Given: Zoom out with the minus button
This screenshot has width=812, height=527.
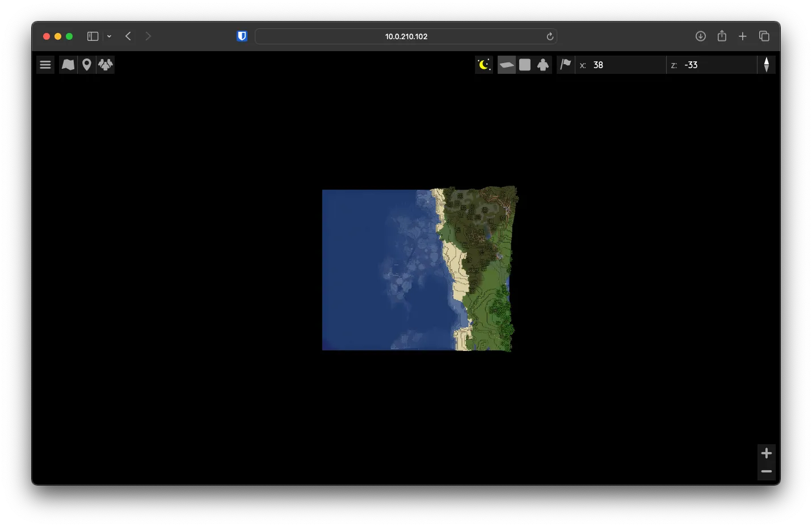Looking at the screenshot, I should [767, 471].
